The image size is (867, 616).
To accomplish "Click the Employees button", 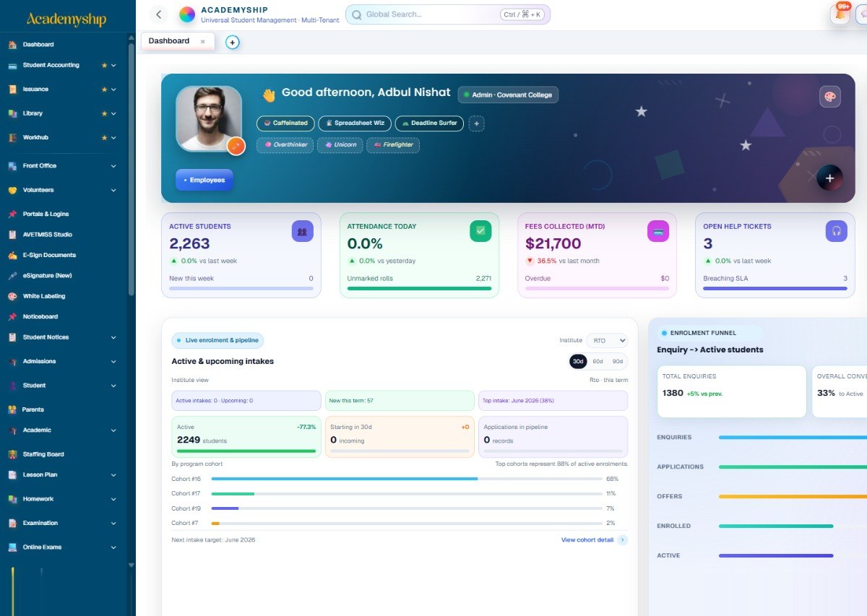I will [x=204, y=180].
